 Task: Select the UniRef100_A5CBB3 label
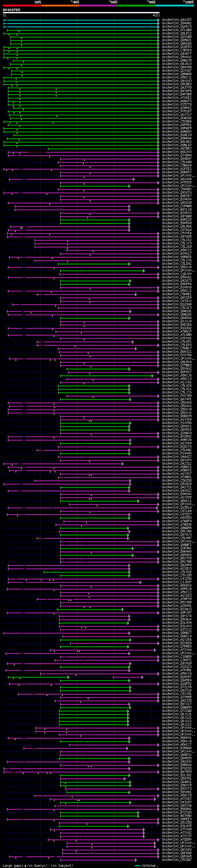pyautogui.click(x=177, y=84)
